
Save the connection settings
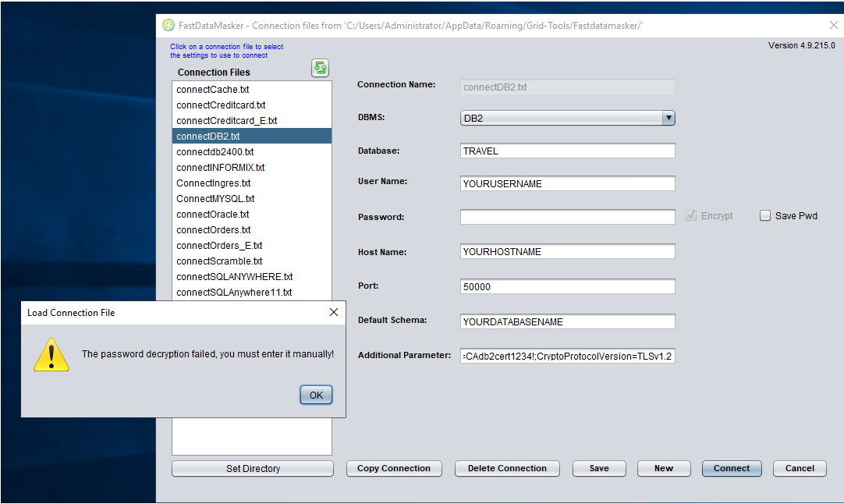coord(599,468)
